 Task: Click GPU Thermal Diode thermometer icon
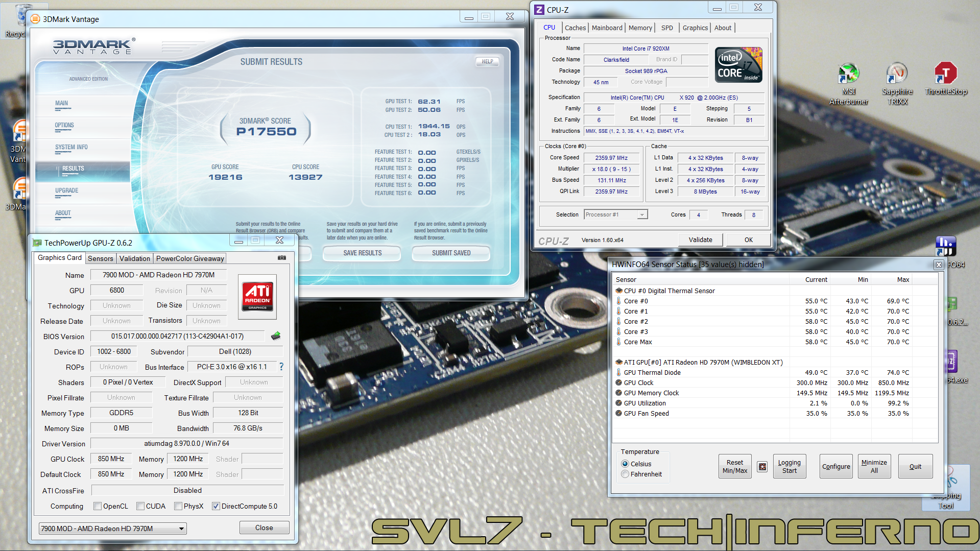point(619,373)
